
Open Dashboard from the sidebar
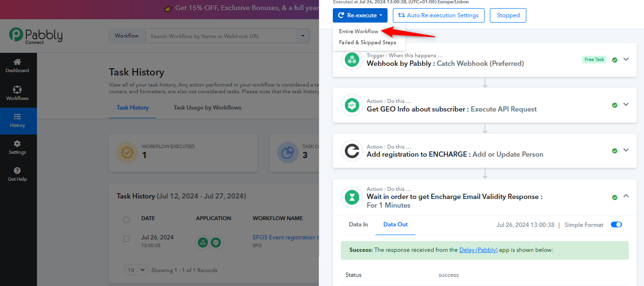coord(17,66)
